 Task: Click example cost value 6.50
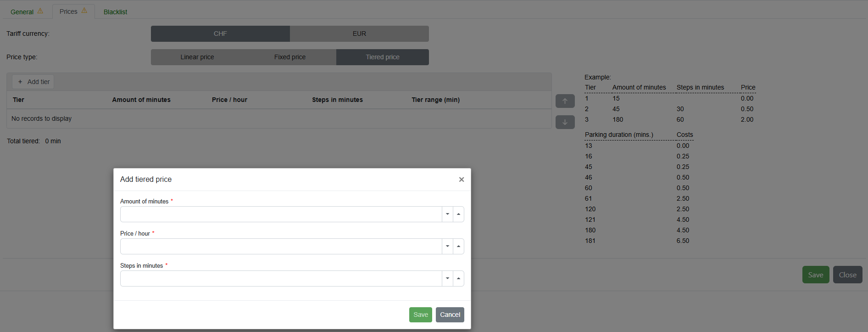(x=683, y=241)
